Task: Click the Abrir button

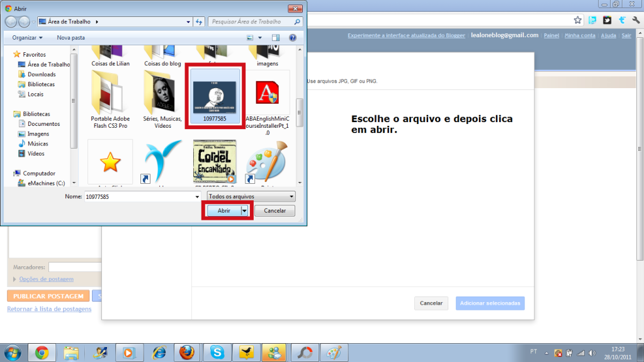Action: (224, 211)
